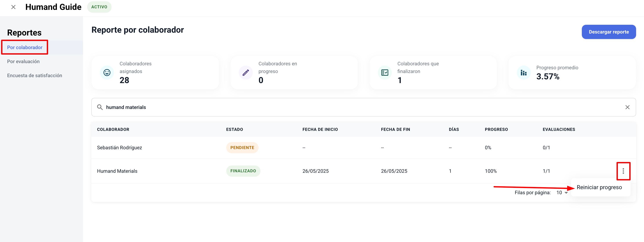Switch to Por evaluación report
This screenshot has height=242, width=644.
pos(23,61)
